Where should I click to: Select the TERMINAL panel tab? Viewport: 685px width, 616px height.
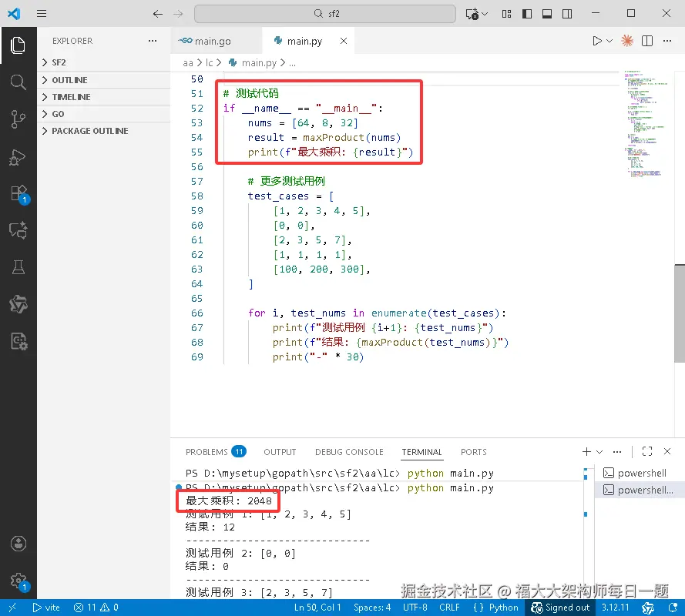(x=421, y=452)
